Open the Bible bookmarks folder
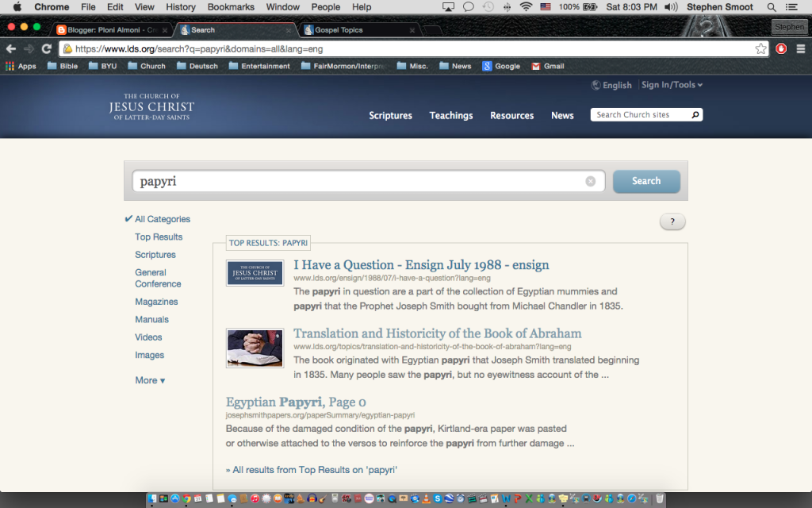The image size is (812, 508). [x=63, y=66]
